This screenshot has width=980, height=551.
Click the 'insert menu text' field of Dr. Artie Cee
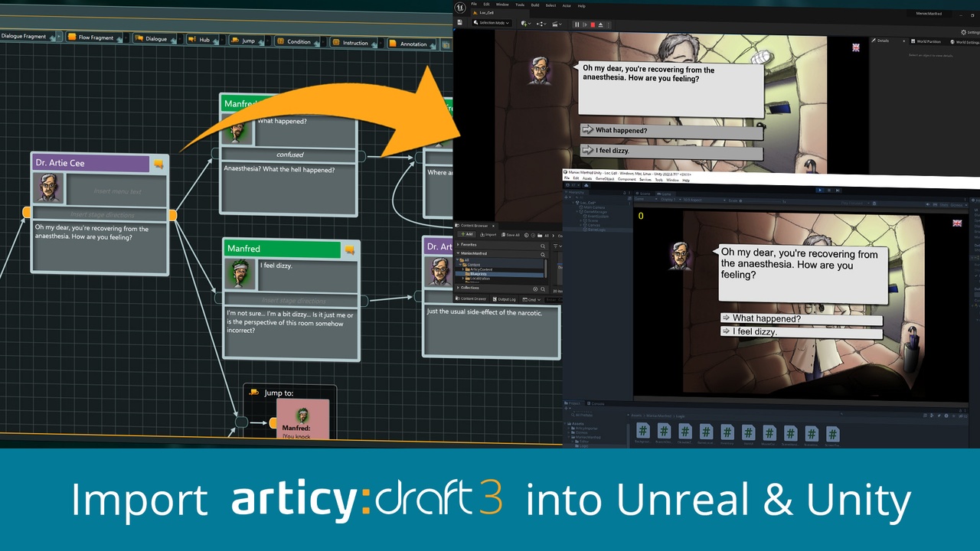117,190
